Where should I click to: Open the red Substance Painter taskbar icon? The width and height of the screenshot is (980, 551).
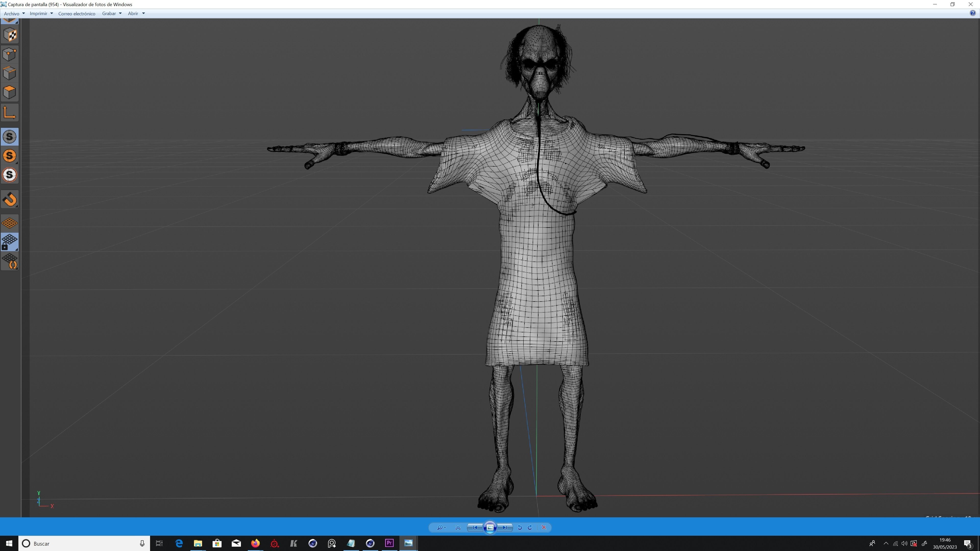(274, 543)
